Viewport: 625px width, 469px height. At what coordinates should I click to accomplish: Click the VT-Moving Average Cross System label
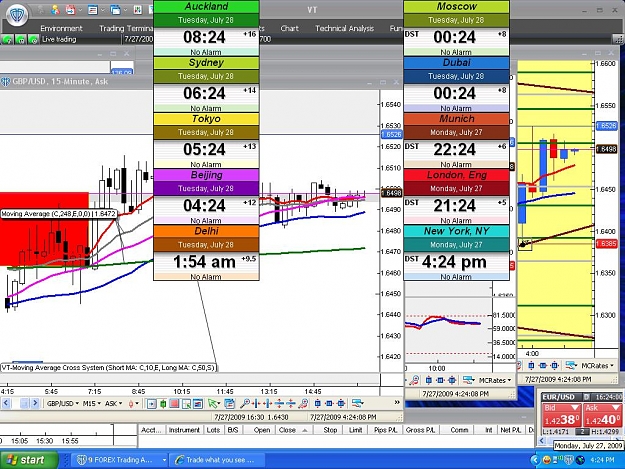tap(108, 368)
